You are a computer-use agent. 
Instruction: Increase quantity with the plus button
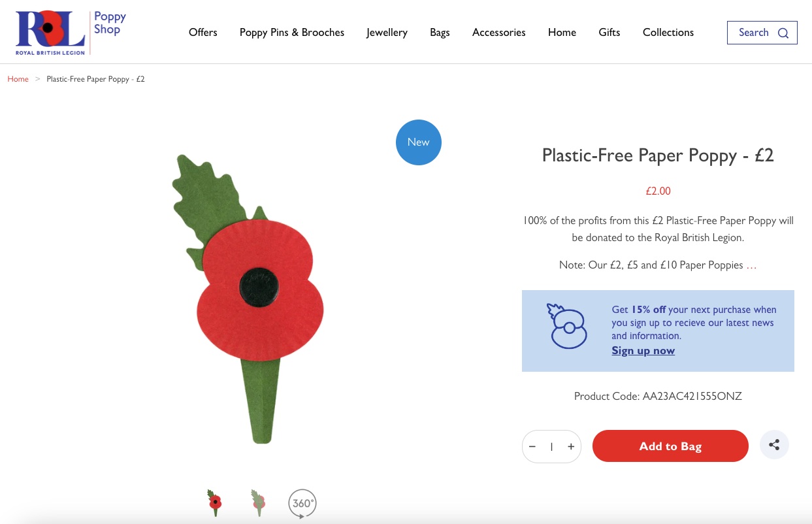coord(571,446)
